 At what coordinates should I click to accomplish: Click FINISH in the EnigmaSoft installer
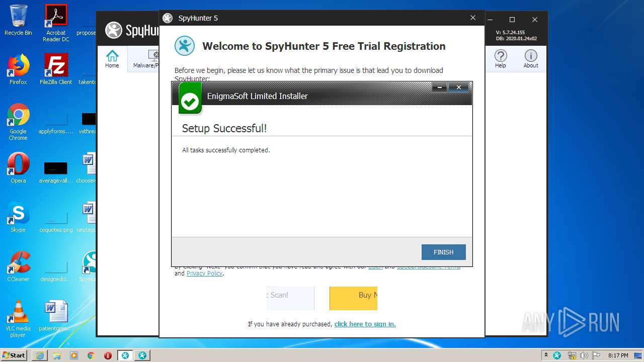443,252
